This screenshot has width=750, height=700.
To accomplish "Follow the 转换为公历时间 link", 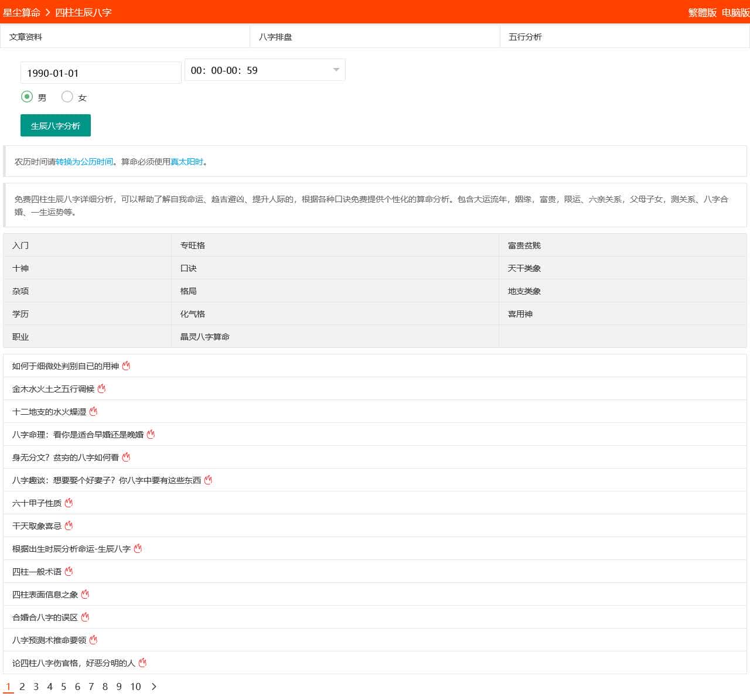I will point(84,162).
